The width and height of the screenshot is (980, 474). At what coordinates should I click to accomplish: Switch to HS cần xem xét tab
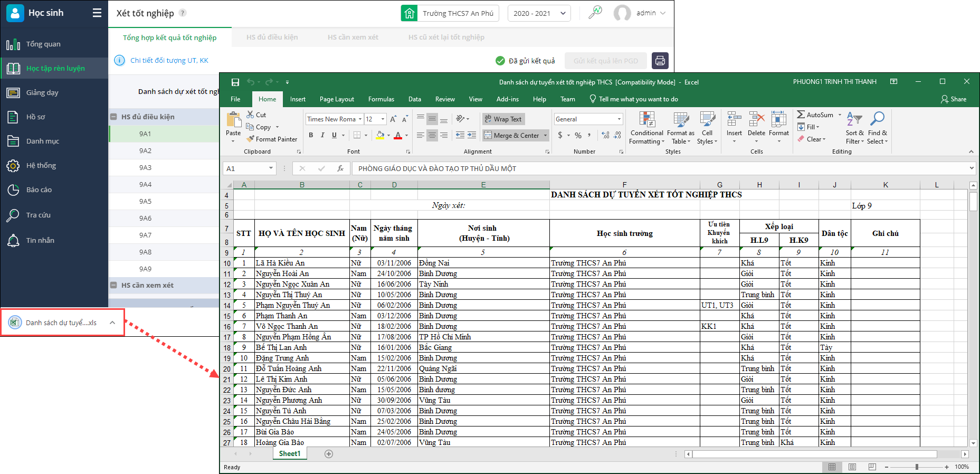[353, 37]
